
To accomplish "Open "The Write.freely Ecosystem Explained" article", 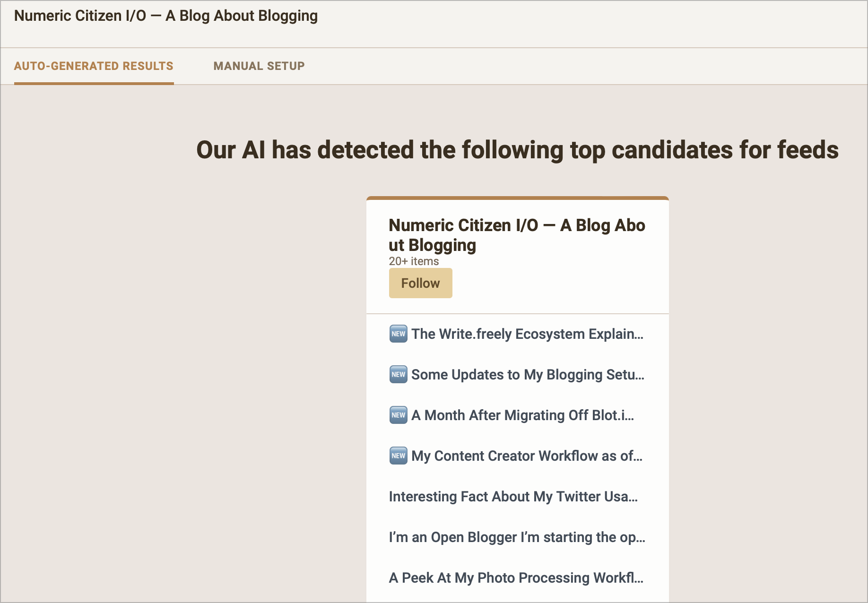I will point(527,334).
